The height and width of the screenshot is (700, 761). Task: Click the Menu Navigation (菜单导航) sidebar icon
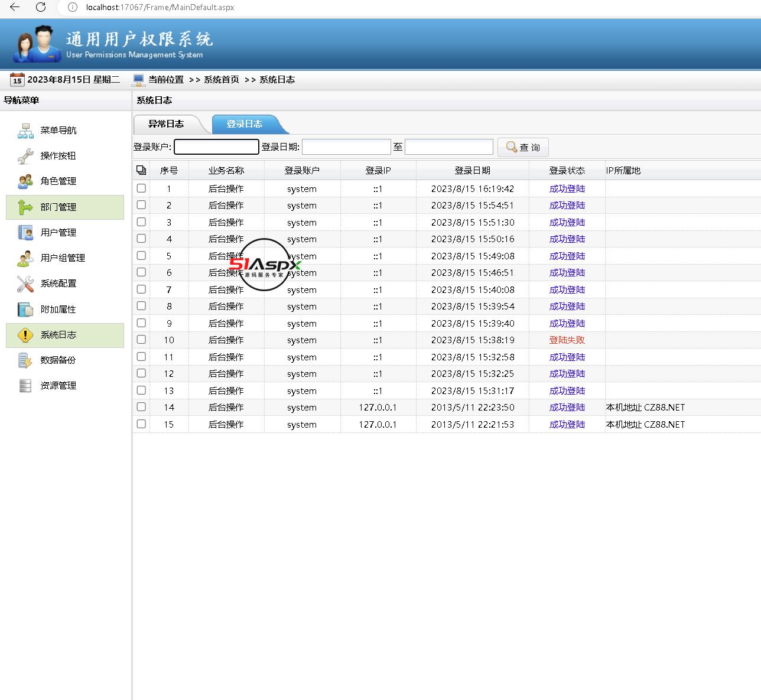tap(25, 131)
